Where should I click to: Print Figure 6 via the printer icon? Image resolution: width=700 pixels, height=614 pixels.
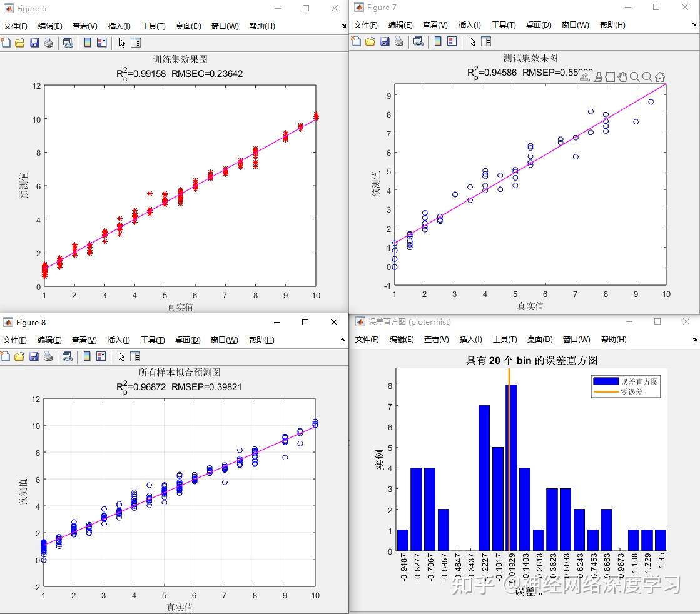[x=49, y=43]
